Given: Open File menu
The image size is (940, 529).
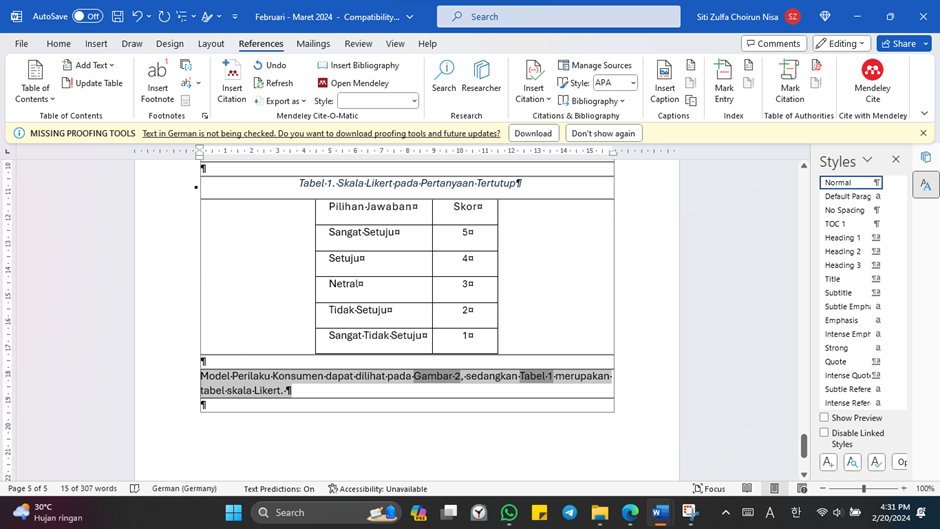Looking at the screenshot, I should coord(22,44).
